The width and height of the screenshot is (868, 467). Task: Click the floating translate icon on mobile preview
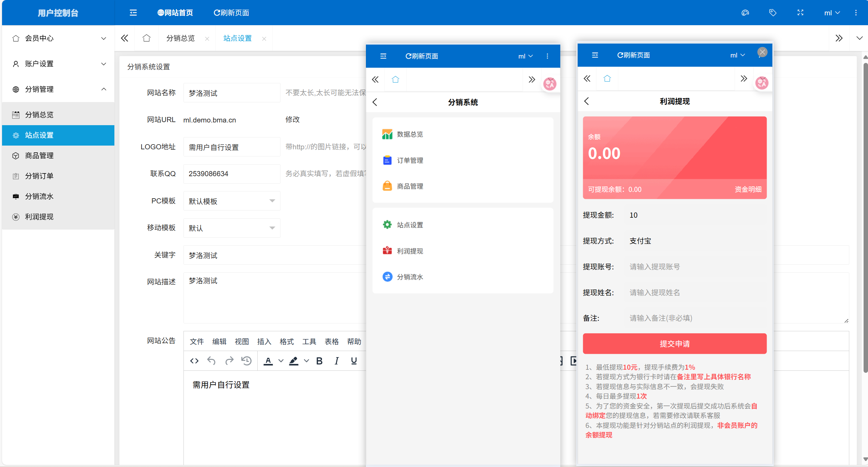point(550,83)
